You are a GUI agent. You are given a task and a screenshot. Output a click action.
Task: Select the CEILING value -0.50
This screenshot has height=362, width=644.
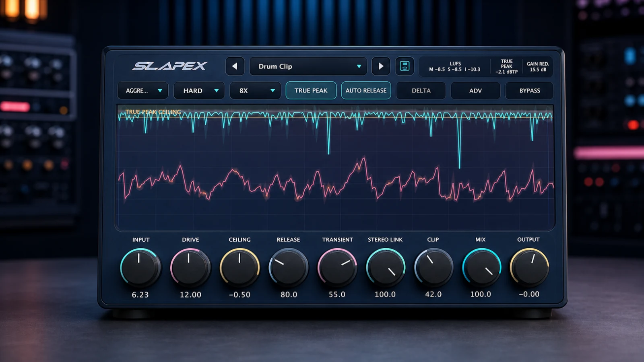tap(239, 295)
